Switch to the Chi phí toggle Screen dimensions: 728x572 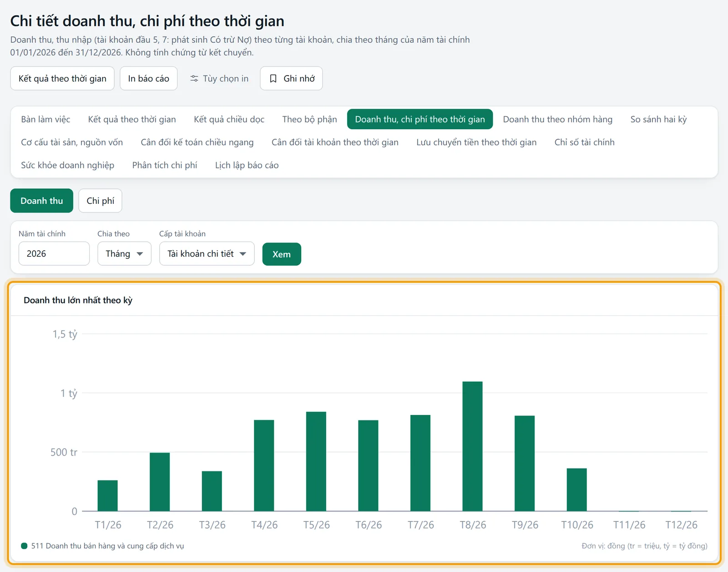coord(100,201)
